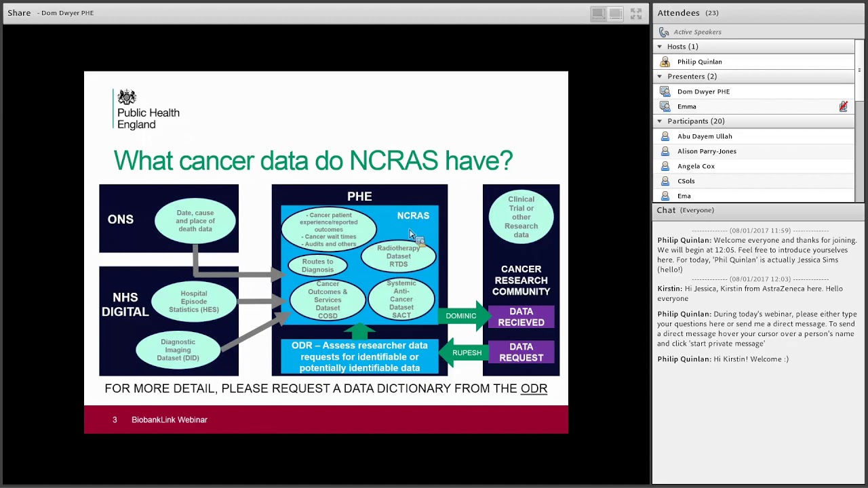Select CSols in participants list
The width and height of the screenshot is (868, 488).
click(x=753, y=181)
